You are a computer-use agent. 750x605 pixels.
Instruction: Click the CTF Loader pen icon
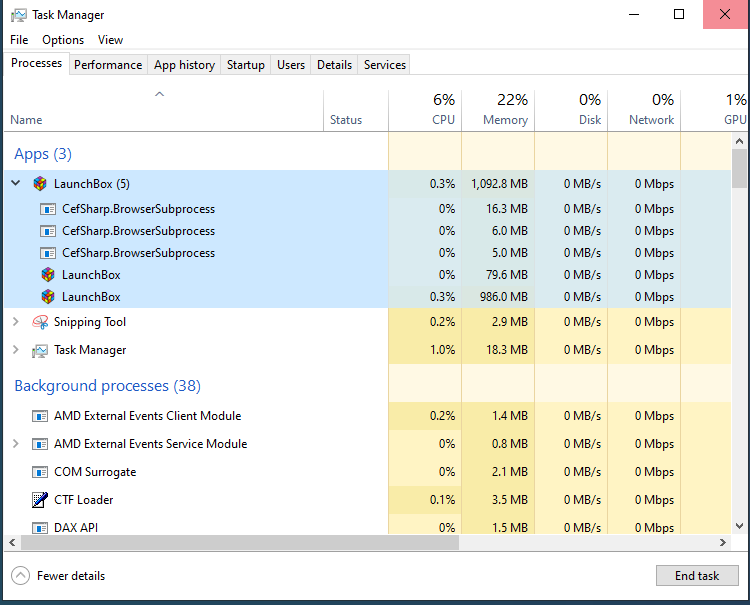pos(40,500)
